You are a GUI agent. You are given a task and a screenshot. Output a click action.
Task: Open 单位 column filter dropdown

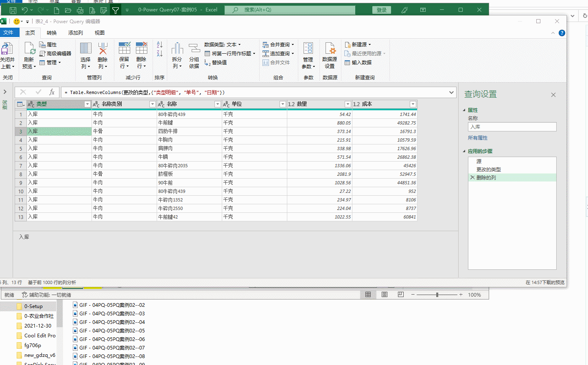(282, 104)
